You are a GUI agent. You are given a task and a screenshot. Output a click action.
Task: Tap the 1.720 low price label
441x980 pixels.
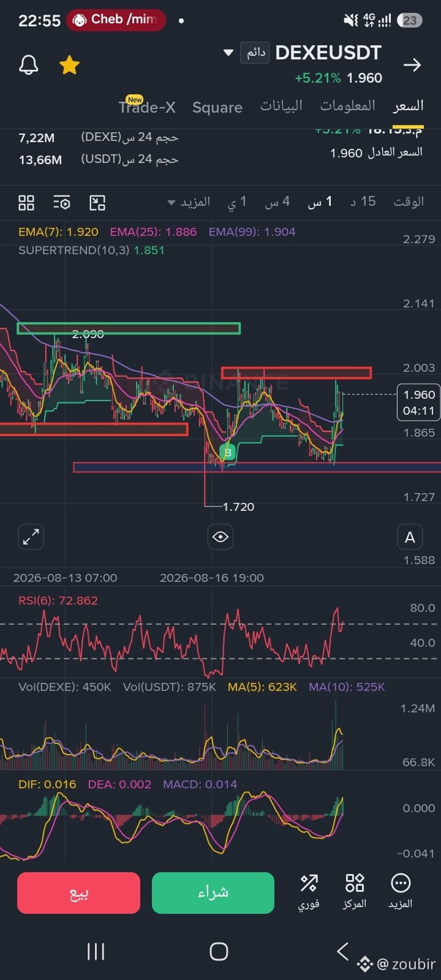coord(238,507)
